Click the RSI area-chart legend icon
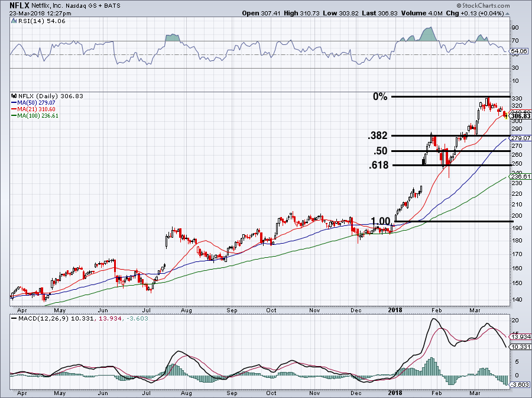Viewport: 532px width, 398px height. click(14, 21)
